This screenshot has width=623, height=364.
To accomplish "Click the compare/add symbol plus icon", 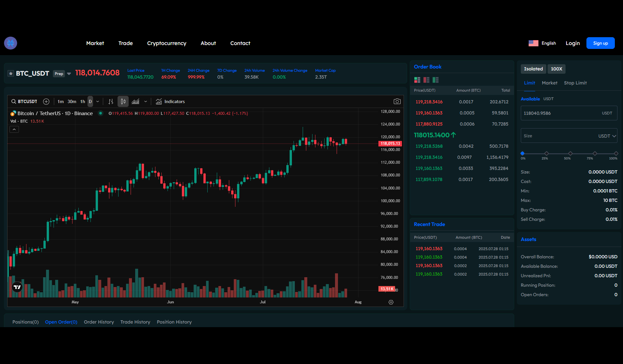I will pyautogui.click(x=46, y=101).
